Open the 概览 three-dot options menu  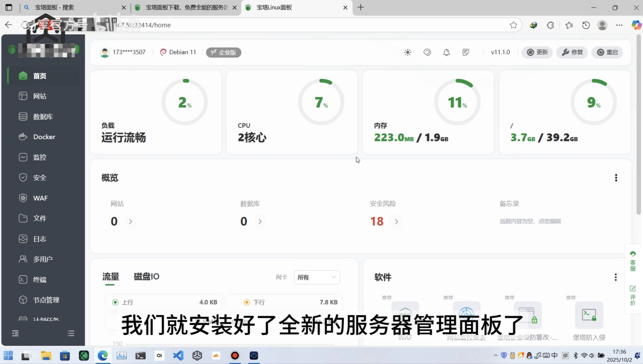tap(616, 178)
